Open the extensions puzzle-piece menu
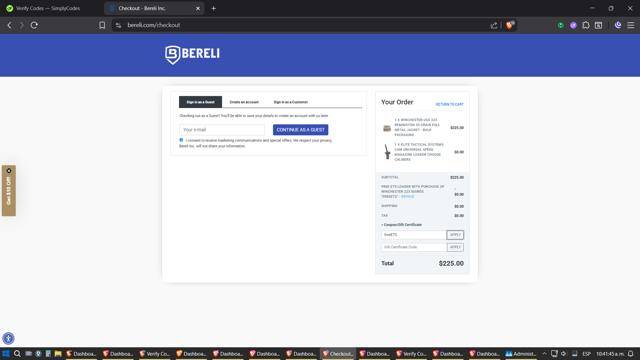The width and height of the screenshot is (640, 360). tap(586, 25)
